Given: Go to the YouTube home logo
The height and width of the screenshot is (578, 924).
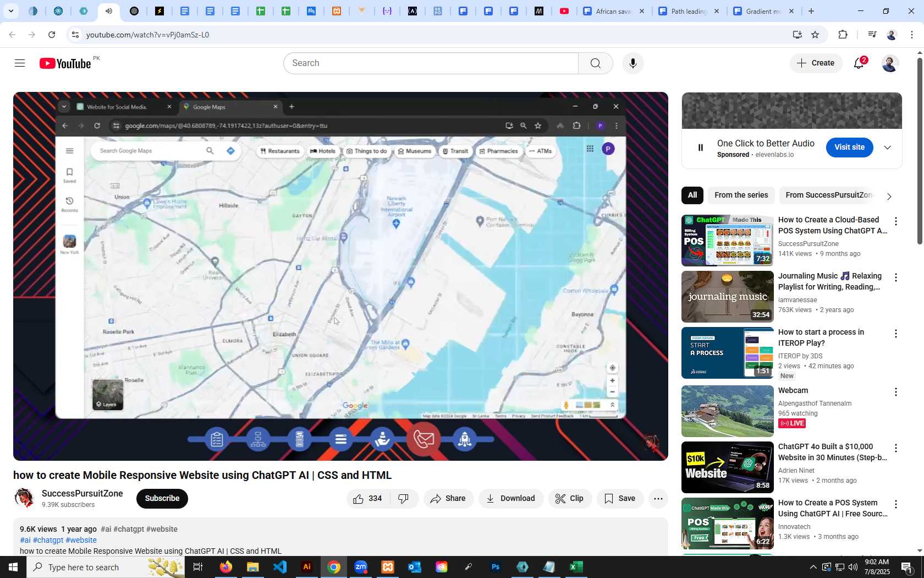Looking at the screenshot, I should pyautogui.click(x=65, y=63).
